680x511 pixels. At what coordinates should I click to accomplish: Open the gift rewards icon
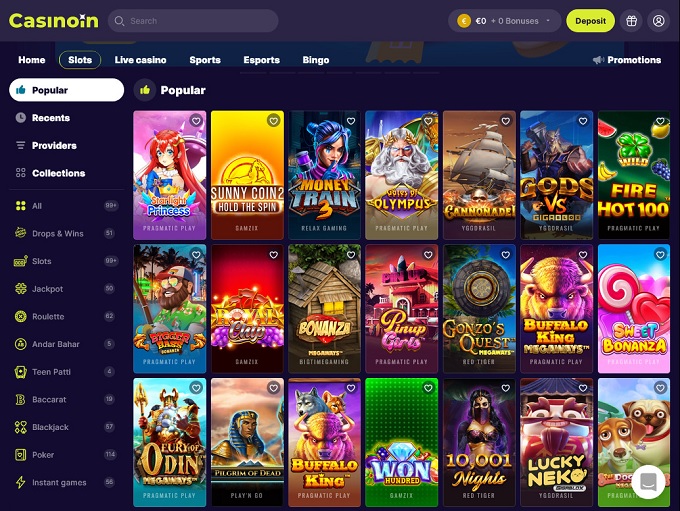click(x=631, y=21)
